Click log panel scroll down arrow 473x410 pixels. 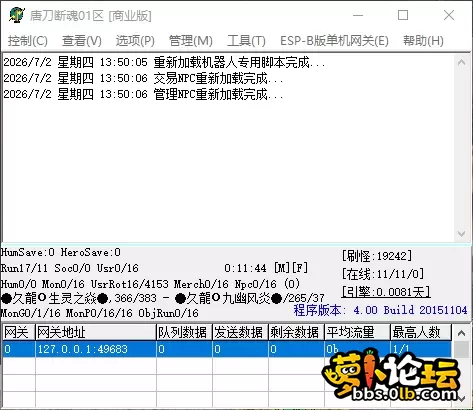pos(462,234)
